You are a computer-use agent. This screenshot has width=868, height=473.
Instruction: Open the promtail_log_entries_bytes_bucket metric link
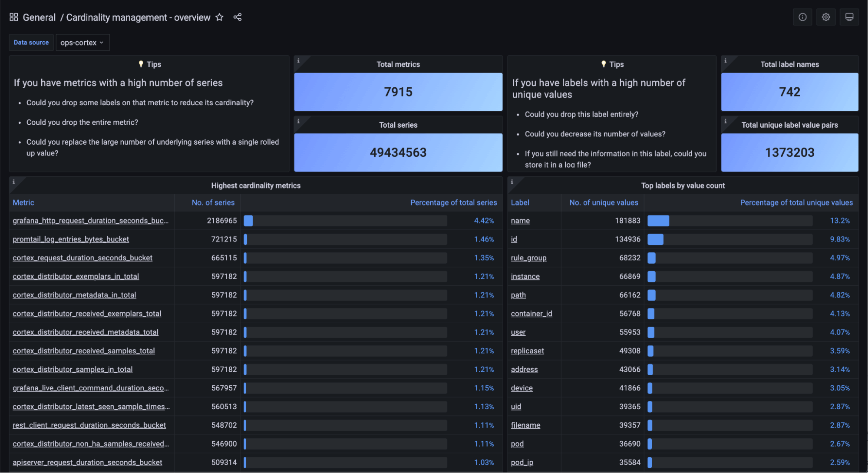71,239
